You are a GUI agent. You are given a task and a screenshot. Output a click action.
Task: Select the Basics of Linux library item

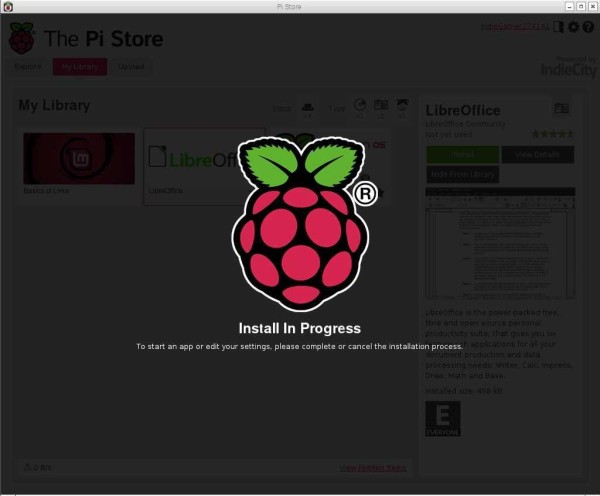79,165
